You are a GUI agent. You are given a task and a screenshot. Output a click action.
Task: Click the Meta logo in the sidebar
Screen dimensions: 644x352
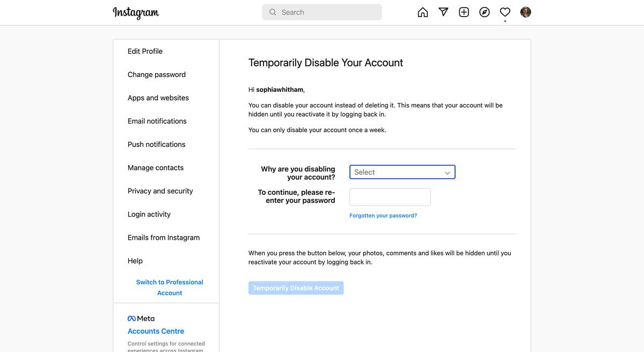(x=141, y=318)
